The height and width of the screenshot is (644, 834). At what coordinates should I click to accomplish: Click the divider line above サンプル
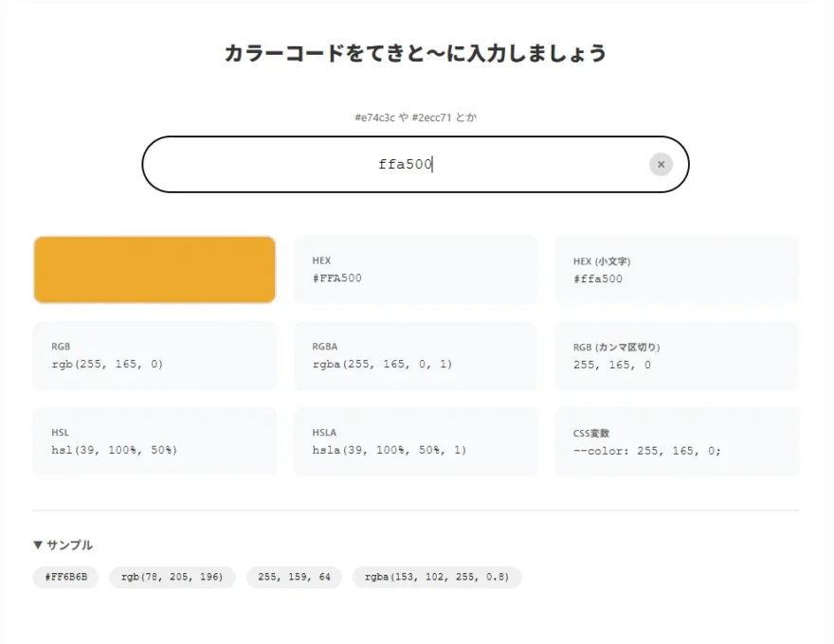415,510
